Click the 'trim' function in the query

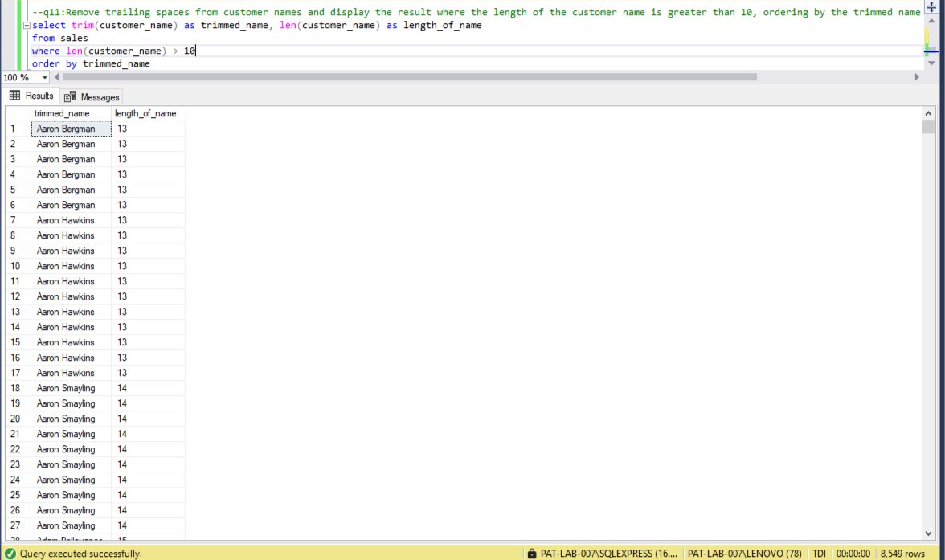(x=83, y=26)
